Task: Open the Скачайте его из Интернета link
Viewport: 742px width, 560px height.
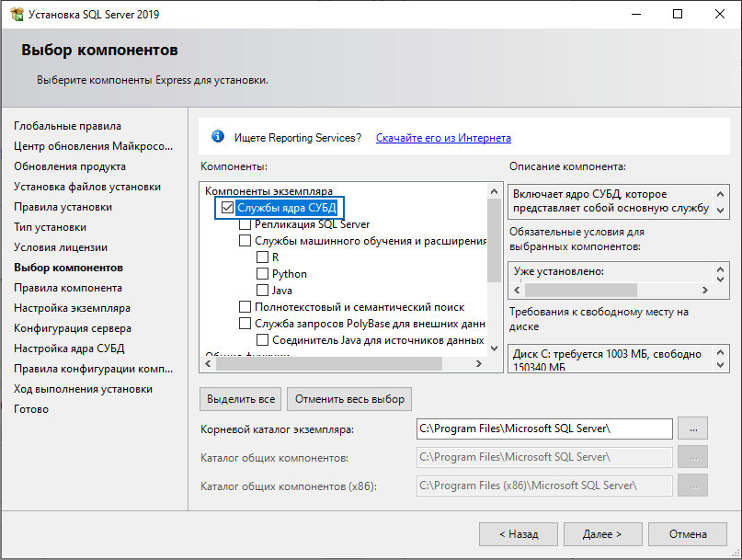Action: click(443, 138)
